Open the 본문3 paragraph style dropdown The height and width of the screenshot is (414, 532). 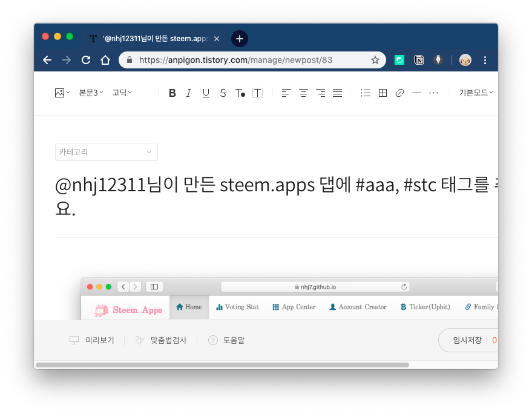point(91,93)
